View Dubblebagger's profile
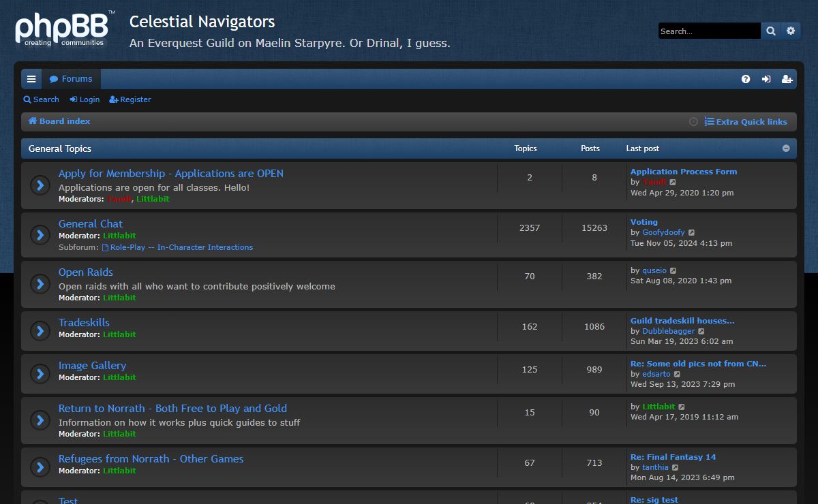 click(669, 332)
